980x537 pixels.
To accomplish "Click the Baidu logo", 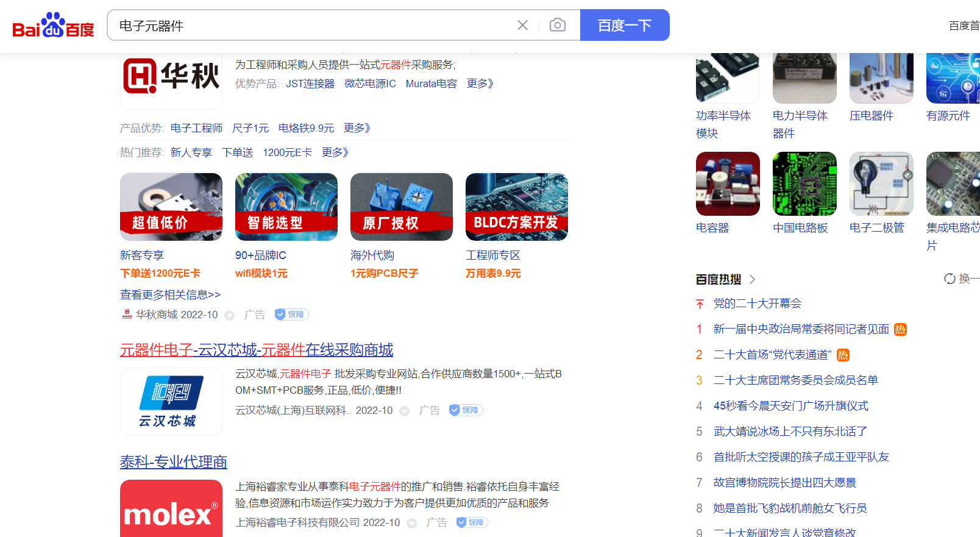I will click(x=53, y=26).
